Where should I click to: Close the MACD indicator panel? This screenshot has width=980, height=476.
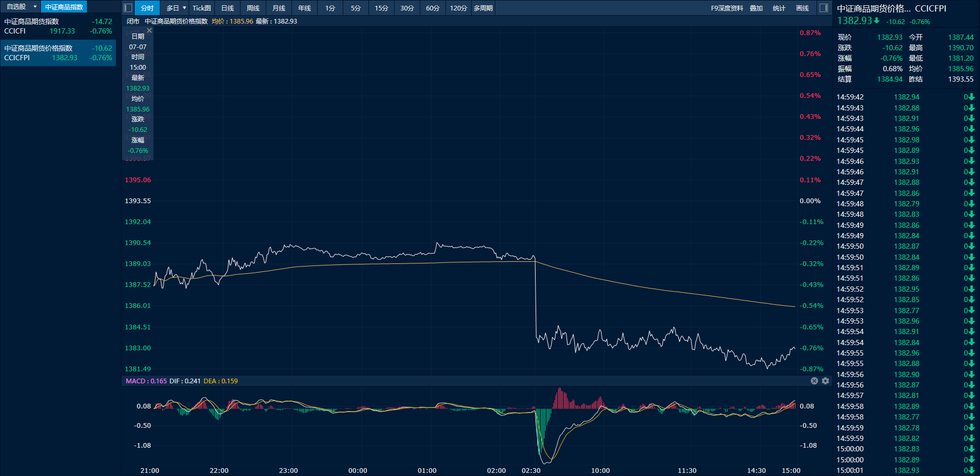coord(814,381)
